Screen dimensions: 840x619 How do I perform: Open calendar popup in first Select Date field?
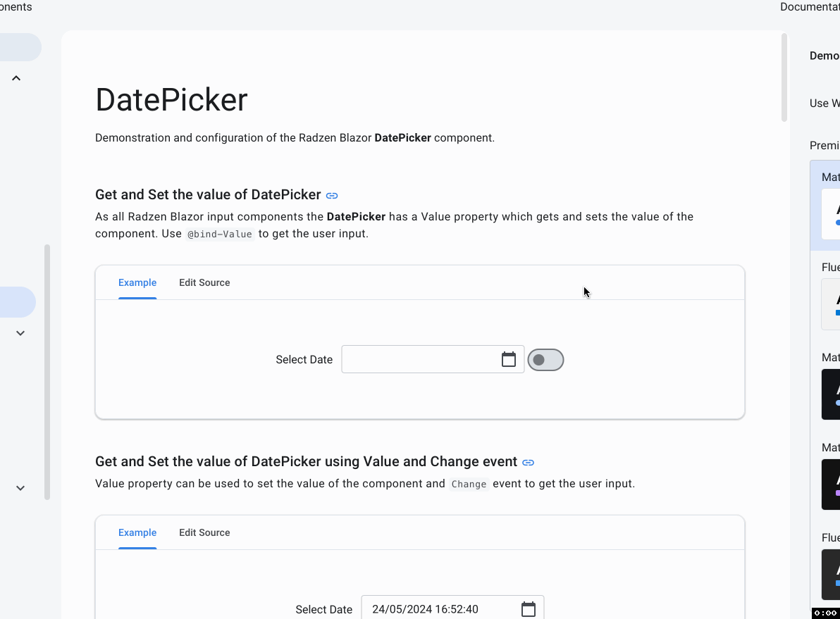pyautogui.click(x=508, y=360)
